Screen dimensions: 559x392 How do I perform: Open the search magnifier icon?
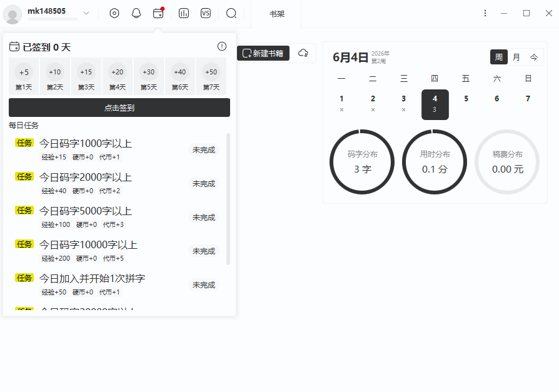point(231,14)
